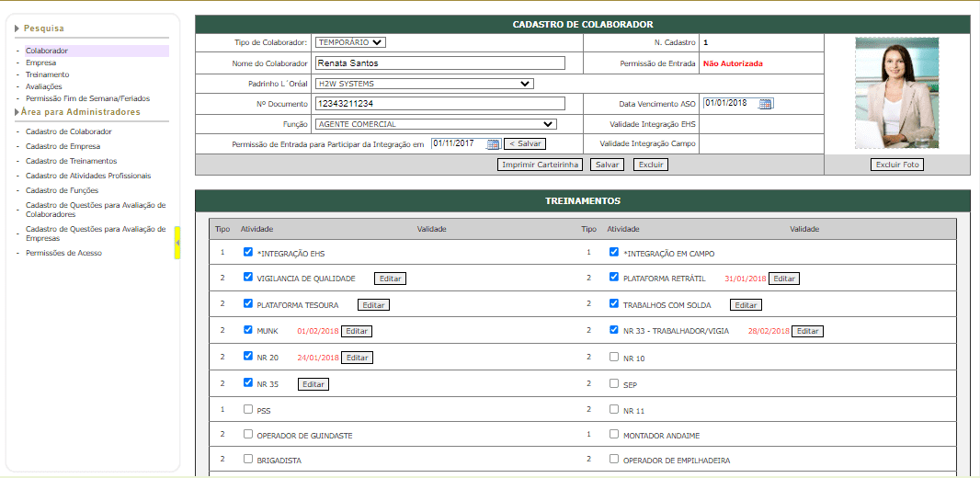This screenshot has height=478, width=980.
Task: Go to Cadastro de Funções link
Action: coord(62,190)
